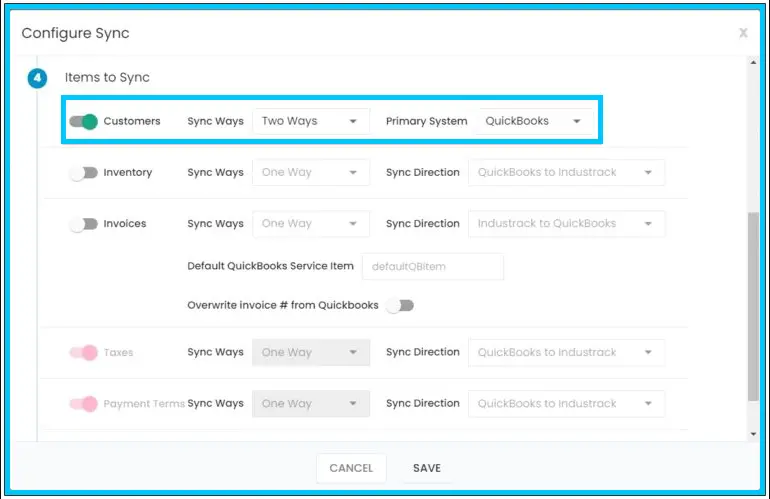770x499 pixels.
Task: Open Taxes Sync Ways dropdown
Action: point(311,352)
